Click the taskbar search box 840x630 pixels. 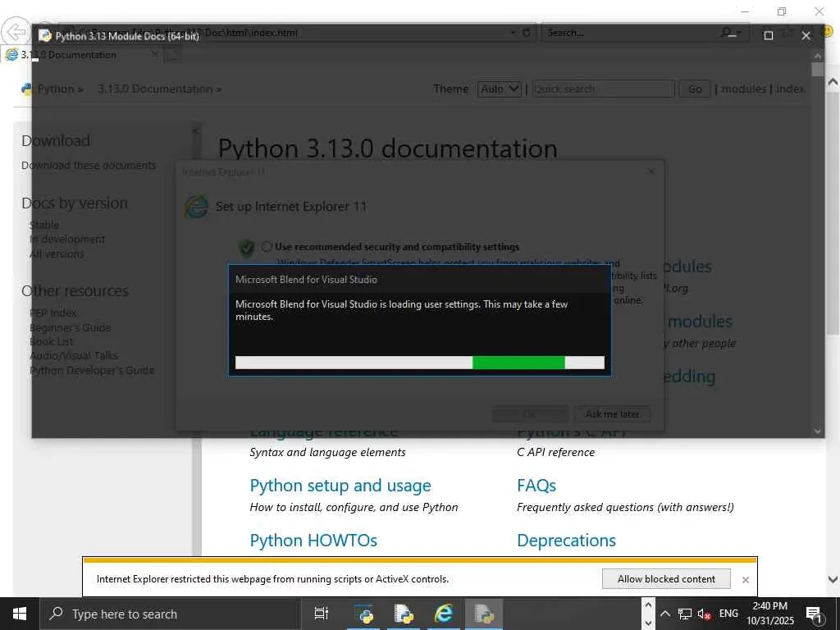[171, 614]
